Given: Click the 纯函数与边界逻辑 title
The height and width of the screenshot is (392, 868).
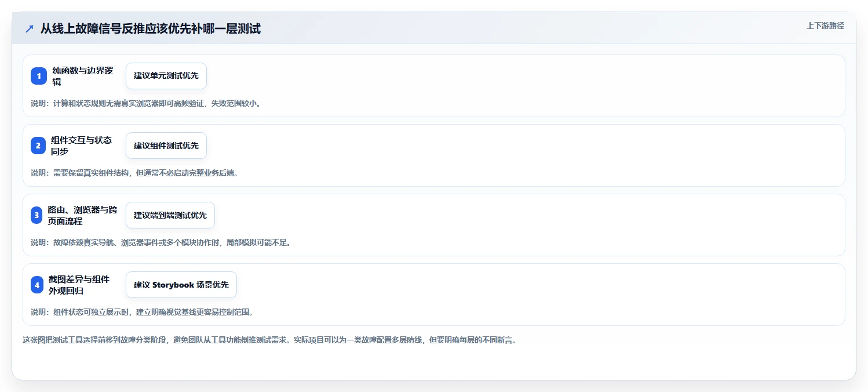Looking at the screenshot, I should (83, 76).
